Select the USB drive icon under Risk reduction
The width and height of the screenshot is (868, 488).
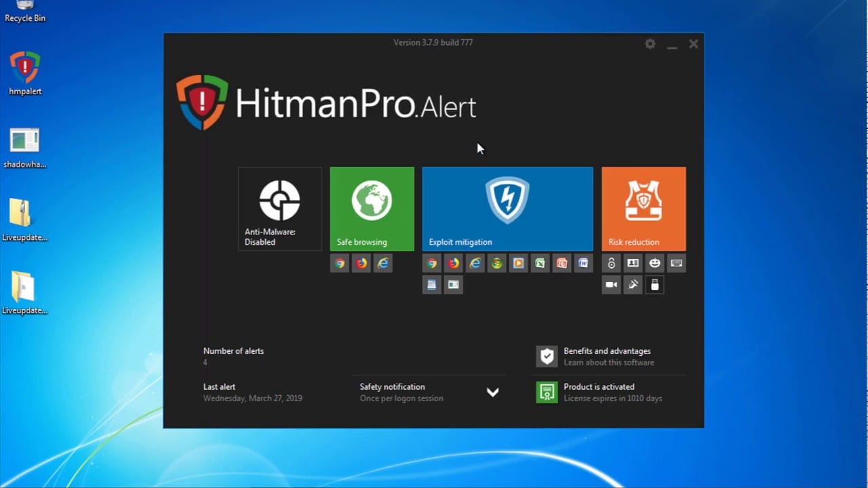pos(654,285)
